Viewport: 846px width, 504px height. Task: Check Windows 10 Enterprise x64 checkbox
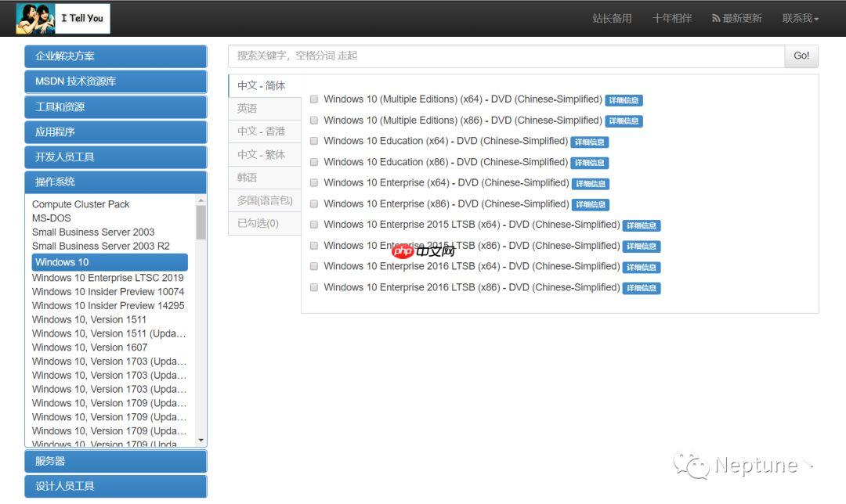[x=314, y=182]
